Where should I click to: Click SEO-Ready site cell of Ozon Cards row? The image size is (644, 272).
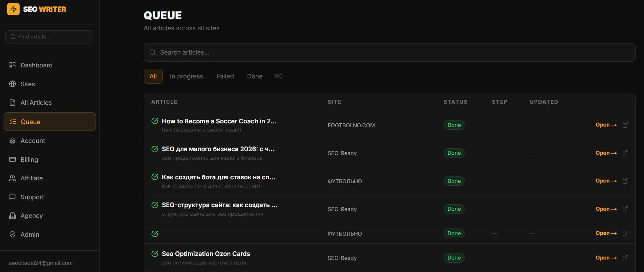pos(342,258)
